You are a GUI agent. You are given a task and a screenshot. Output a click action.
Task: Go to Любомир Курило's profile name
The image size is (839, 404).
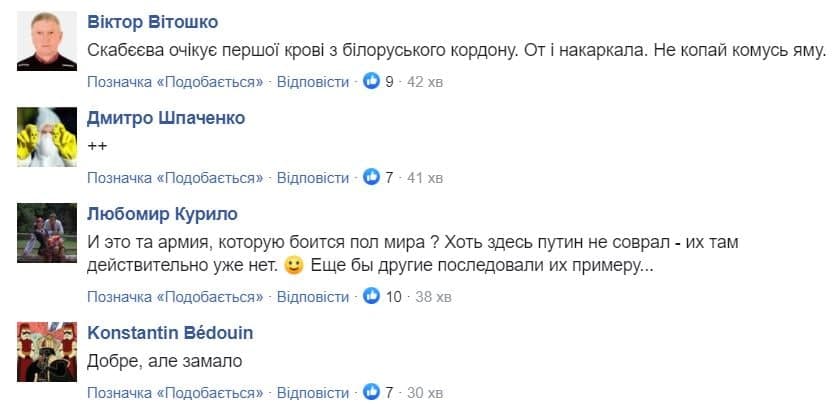162,214
